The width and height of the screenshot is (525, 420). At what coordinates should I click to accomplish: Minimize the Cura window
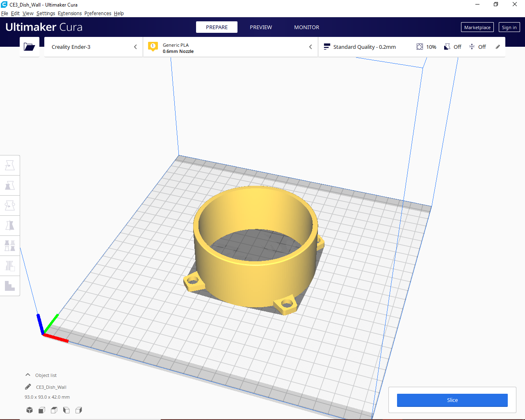tap(477, 5)
